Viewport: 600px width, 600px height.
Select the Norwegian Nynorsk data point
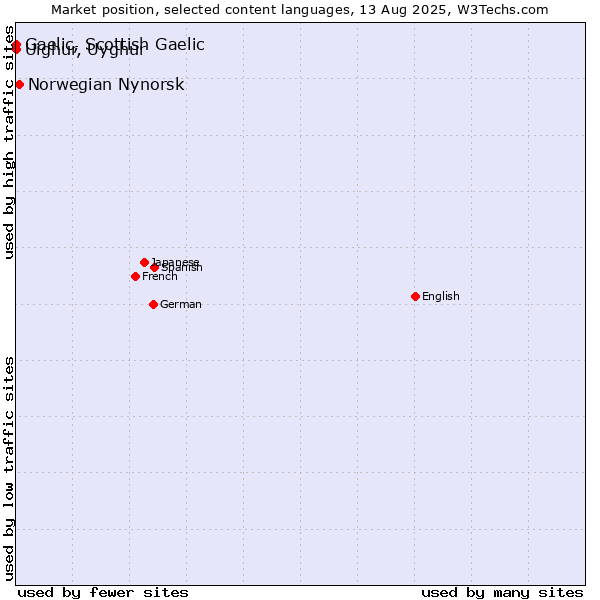click(20, 85)
